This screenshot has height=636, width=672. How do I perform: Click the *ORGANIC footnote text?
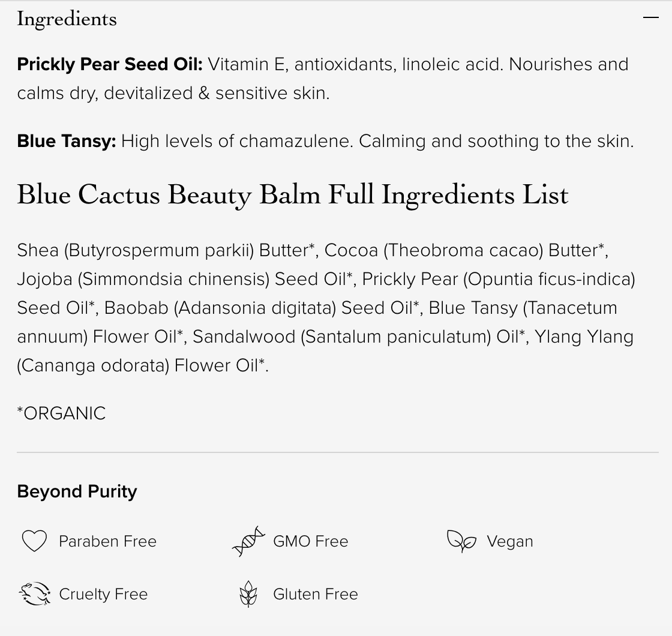61,413
